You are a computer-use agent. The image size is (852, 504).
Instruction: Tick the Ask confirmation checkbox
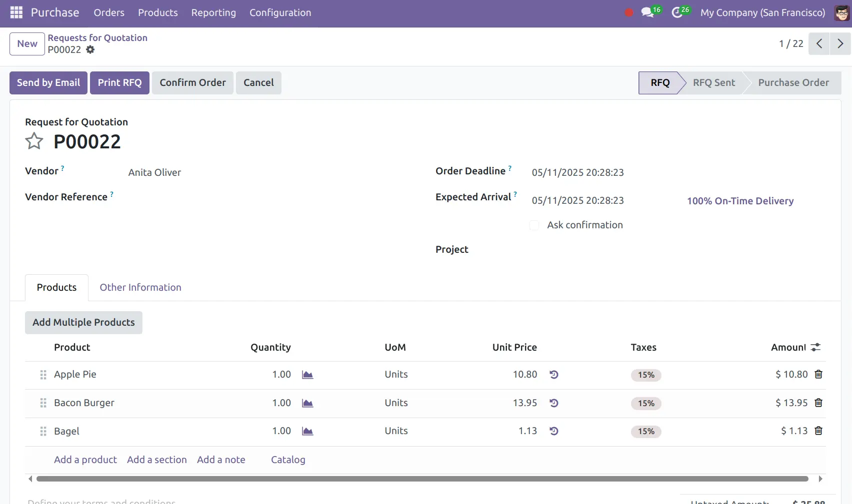pyautogui.click(x=534, y=225)
